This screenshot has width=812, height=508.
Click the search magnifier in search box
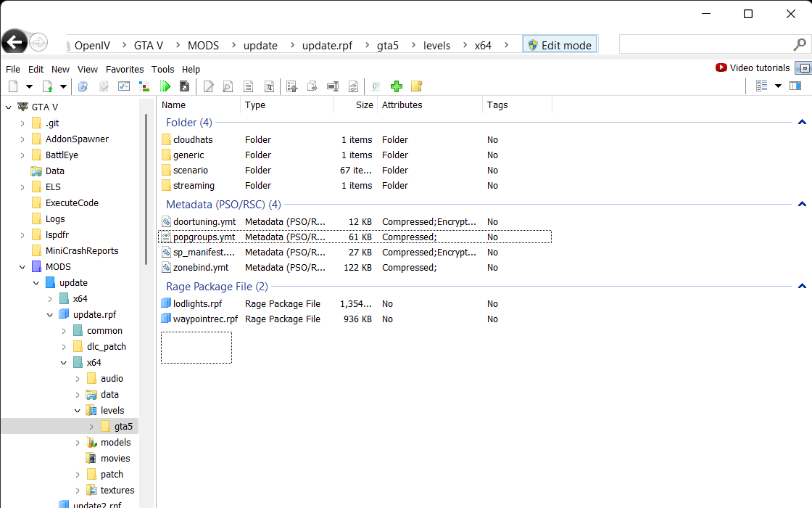tap(800, 44)
